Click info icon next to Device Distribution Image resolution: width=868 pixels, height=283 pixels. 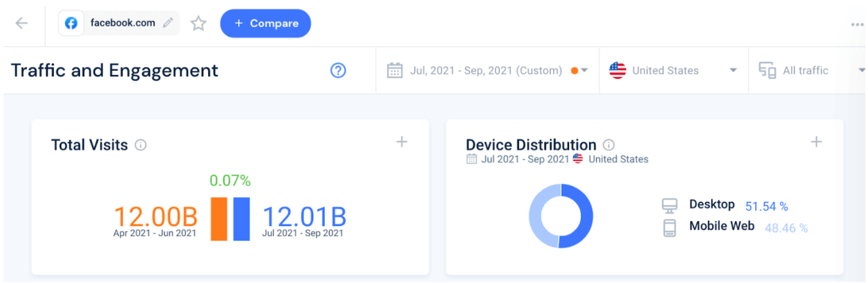click(x=608, y=146)
